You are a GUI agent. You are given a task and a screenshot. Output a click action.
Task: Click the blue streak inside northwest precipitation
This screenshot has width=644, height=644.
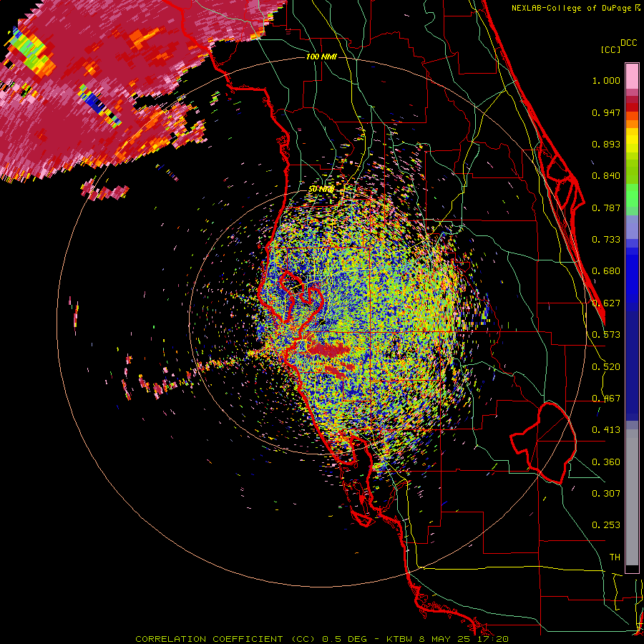pos(99,106)
